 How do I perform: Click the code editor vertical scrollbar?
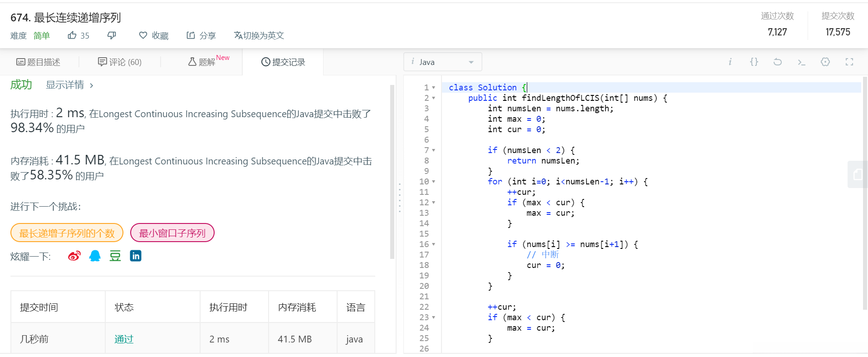tap(865, 193)
